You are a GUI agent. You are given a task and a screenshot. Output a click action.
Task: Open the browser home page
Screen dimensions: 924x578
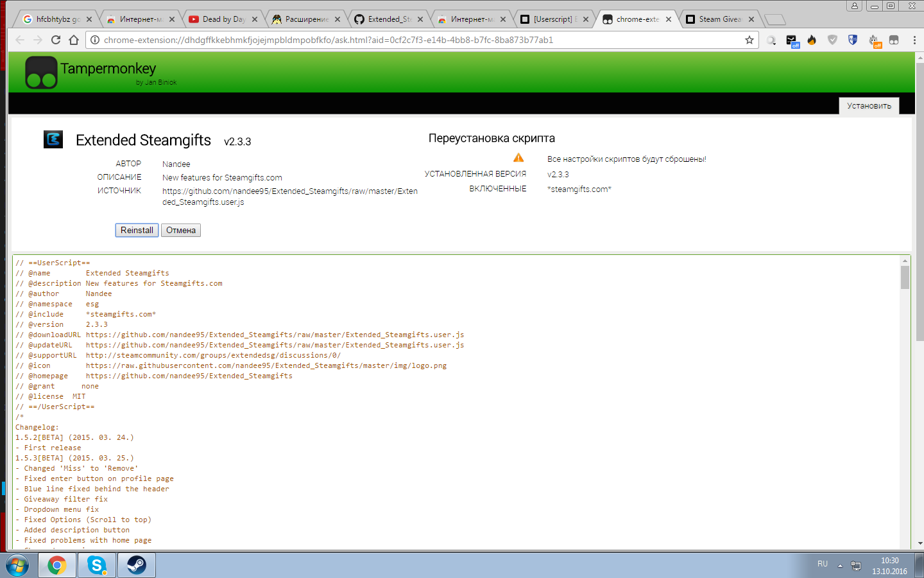74,40
